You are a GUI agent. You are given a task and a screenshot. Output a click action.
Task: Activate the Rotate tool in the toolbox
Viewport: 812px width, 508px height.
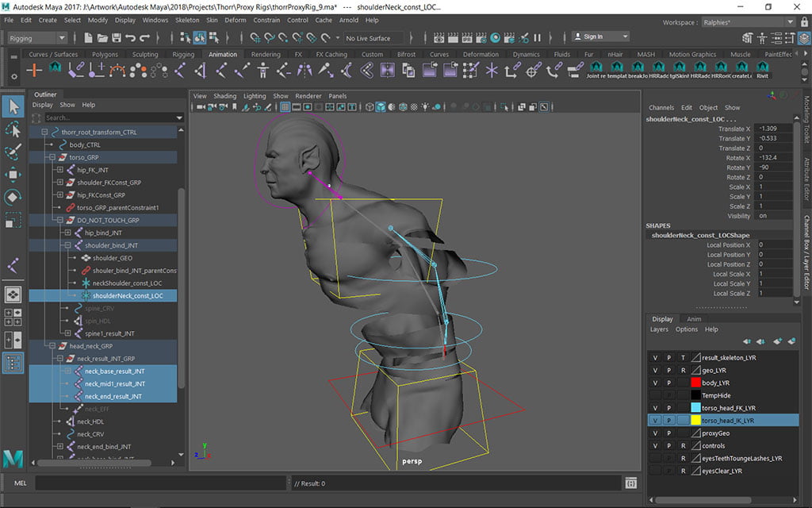coord(13,197)
